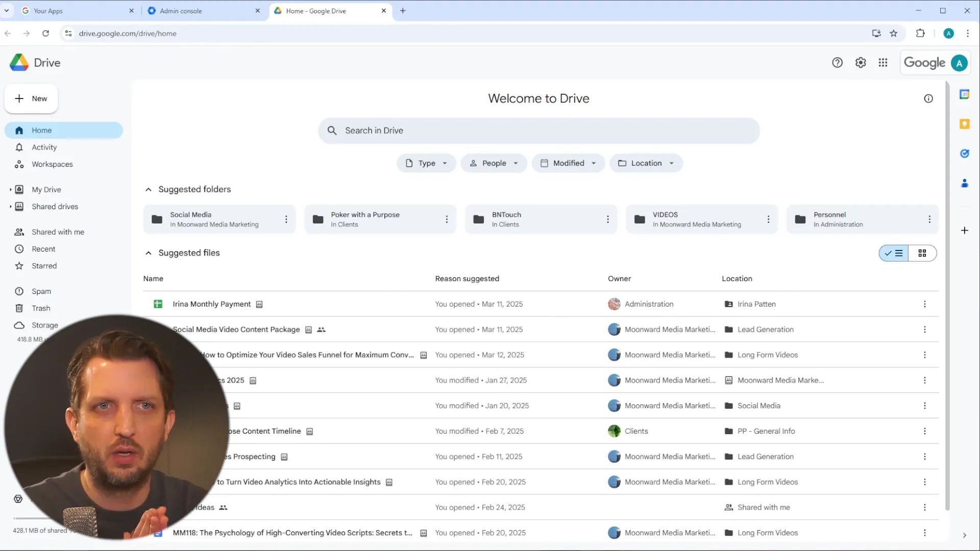Expand the Shared drives tree

tap(10, 207)
